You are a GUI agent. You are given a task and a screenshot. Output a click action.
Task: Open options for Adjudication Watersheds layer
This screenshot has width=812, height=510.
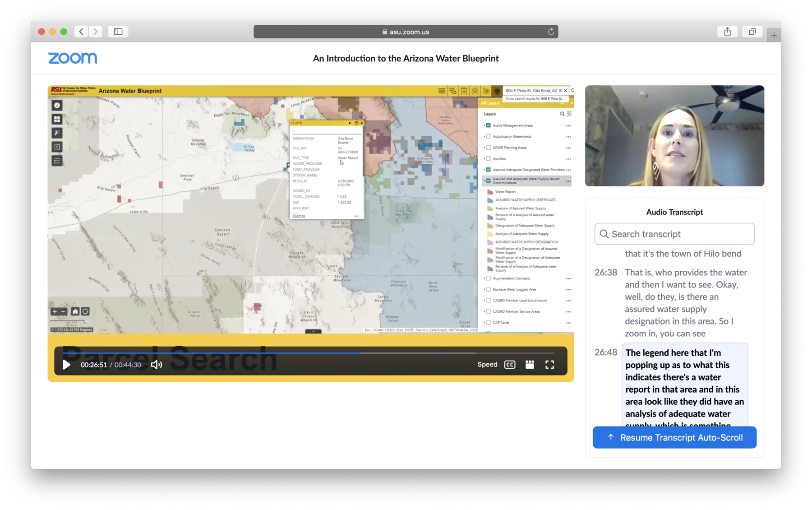click(568, 137)
